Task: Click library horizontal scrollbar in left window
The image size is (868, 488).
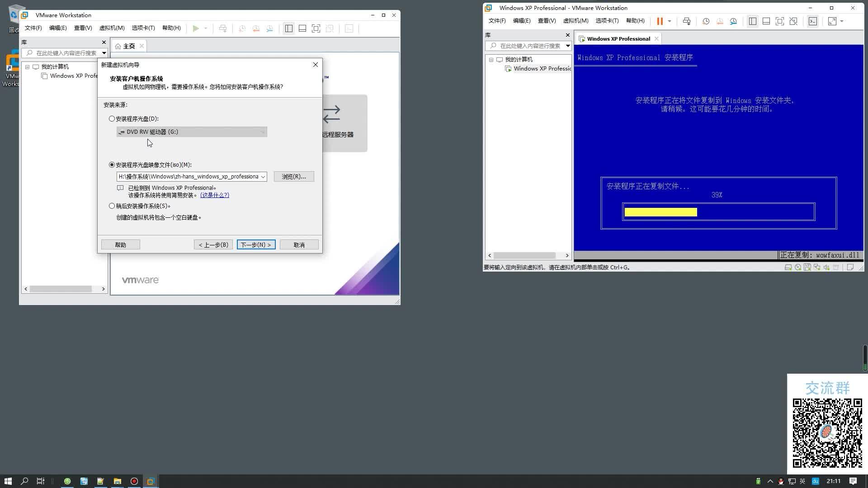Action: 61,289
